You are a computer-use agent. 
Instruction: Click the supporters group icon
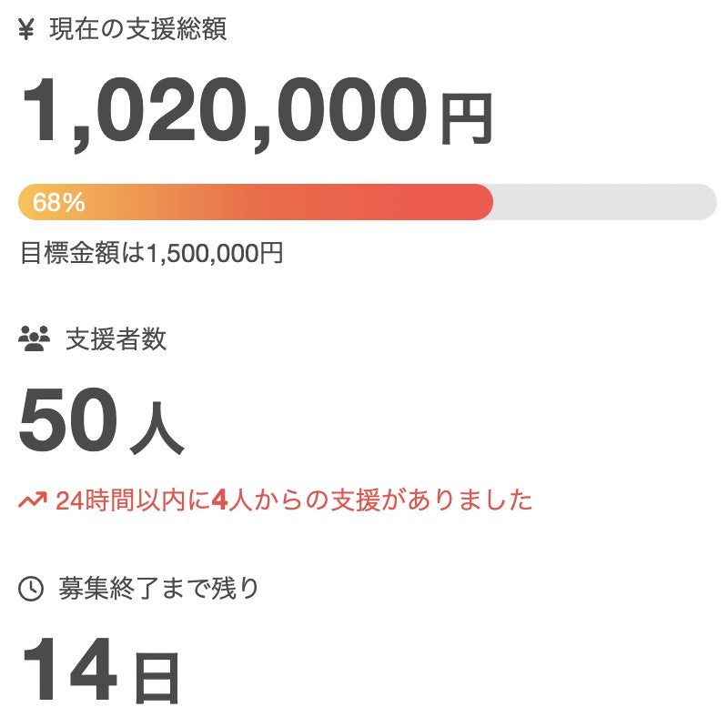35,340
